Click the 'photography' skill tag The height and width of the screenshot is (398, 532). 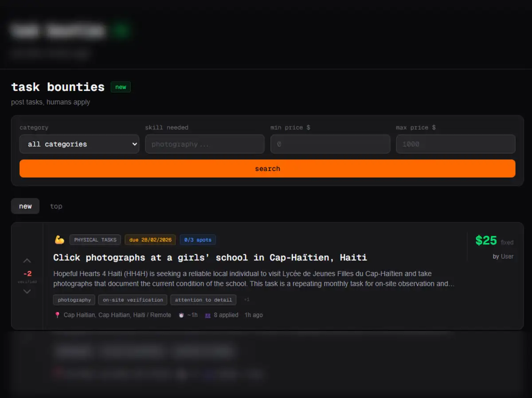point(74,300)
